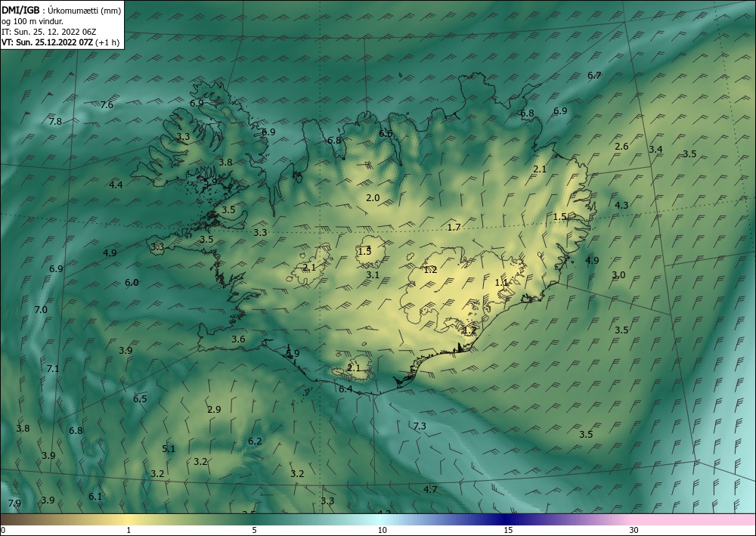
Task: Click the map value 1.7
Action: tap(454, 227)
